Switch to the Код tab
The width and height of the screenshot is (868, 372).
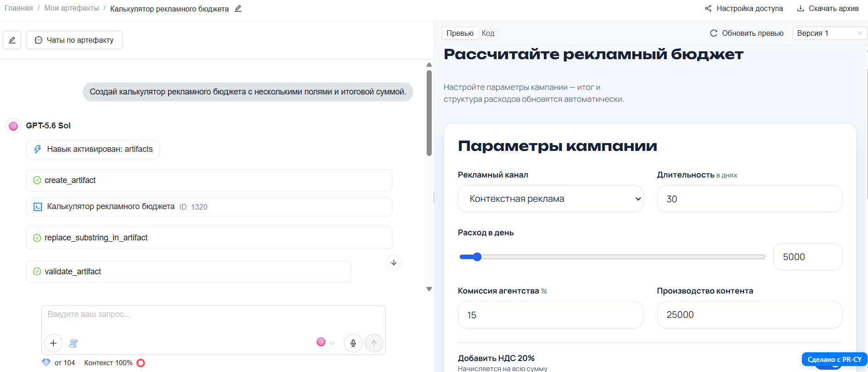[x=488, y=33]
